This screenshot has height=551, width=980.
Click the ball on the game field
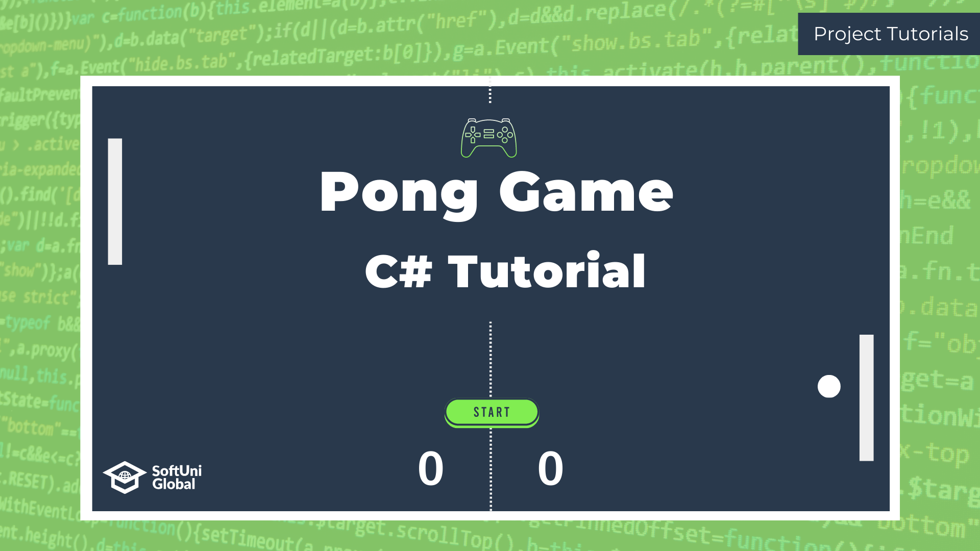pyautogui.click(x=829, y=386)
